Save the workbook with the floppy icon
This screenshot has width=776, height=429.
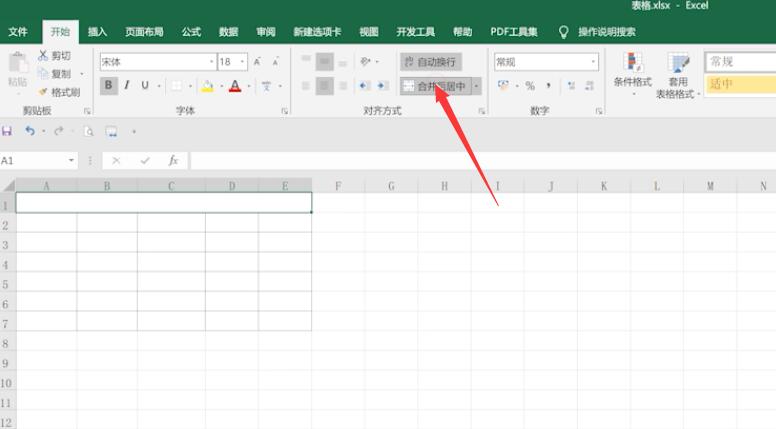tap(7, 131)
